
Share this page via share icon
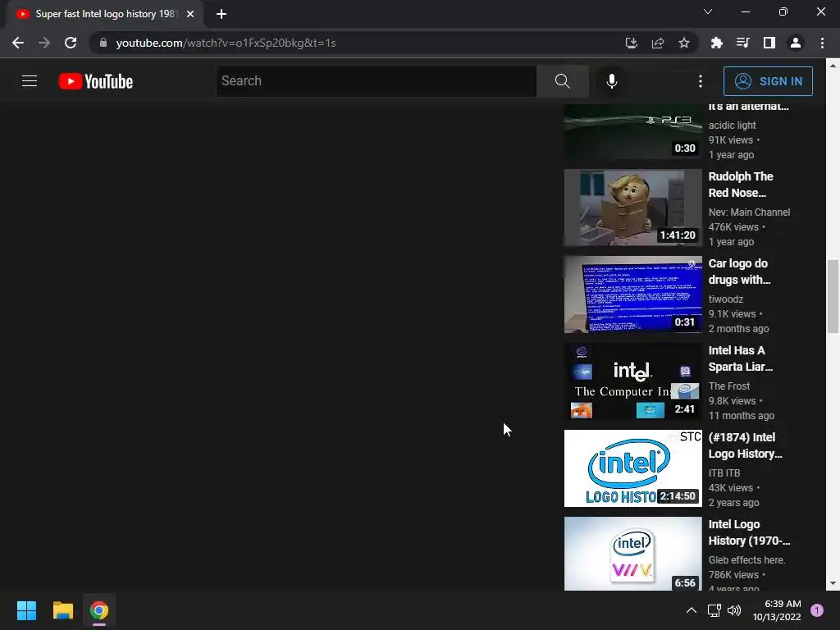tap(658, 43)
